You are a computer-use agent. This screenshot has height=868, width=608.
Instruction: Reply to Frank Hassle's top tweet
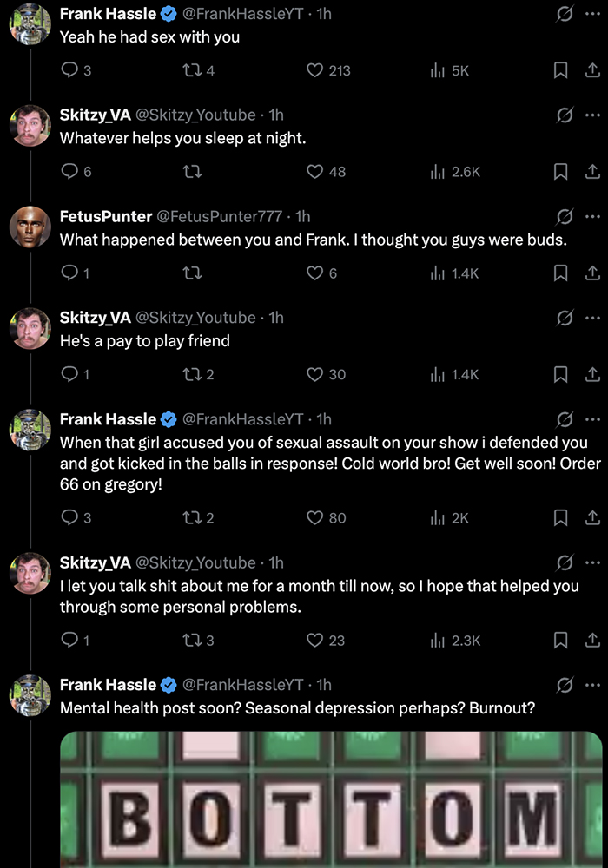(x=69, y=70)
